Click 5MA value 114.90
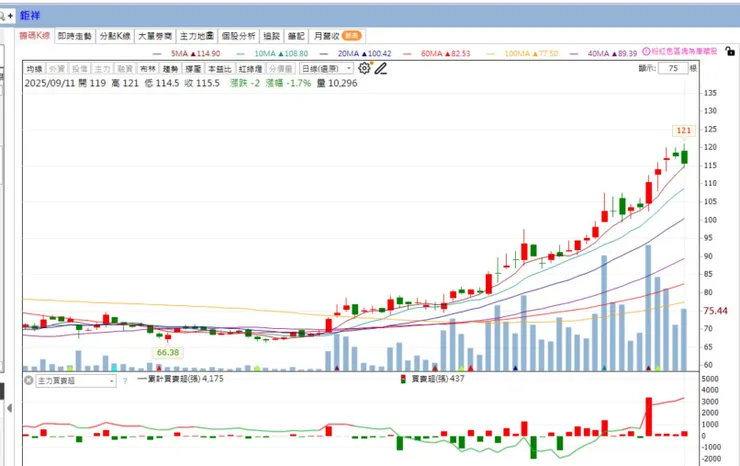Screen dimensions: 740x466 point(208,54)
